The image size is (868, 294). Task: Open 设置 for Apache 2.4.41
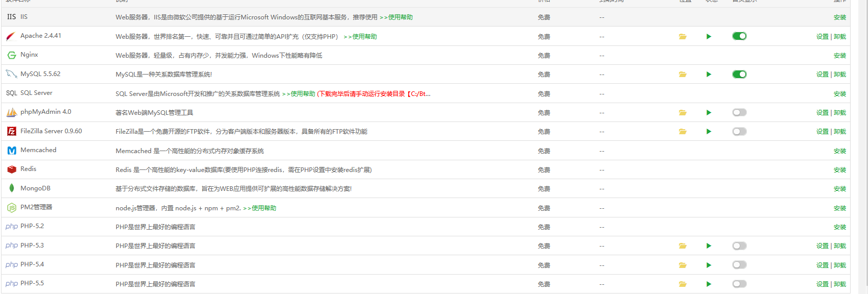pyautogui.click(x=823, y=37)
